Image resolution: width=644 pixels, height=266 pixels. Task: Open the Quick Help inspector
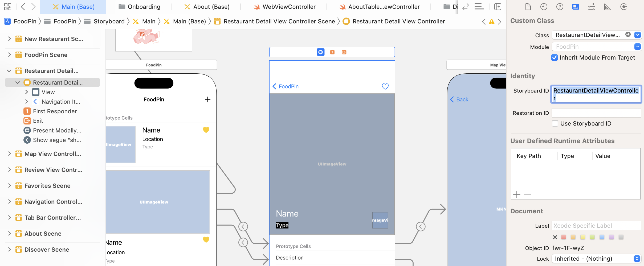(x=560, y=7)
